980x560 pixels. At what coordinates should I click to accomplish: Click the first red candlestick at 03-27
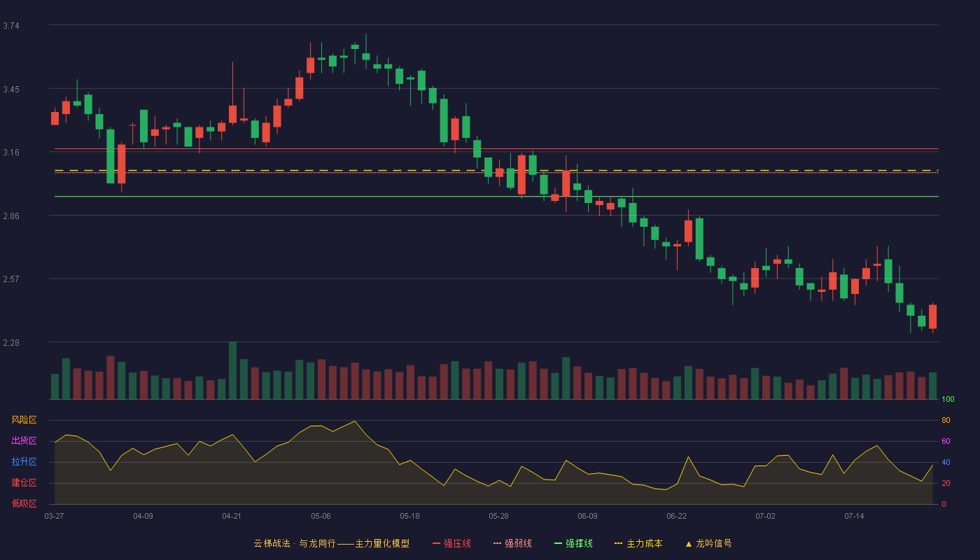55,118
